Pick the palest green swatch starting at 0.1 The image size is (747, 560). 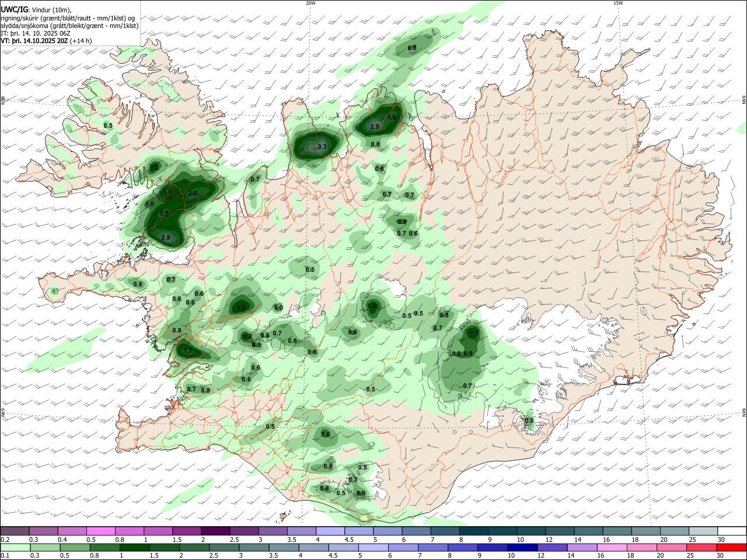15,547
